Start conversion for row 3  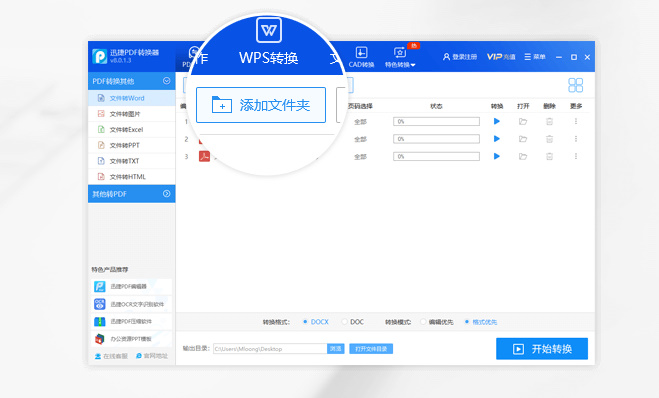[x=497, y=156]
